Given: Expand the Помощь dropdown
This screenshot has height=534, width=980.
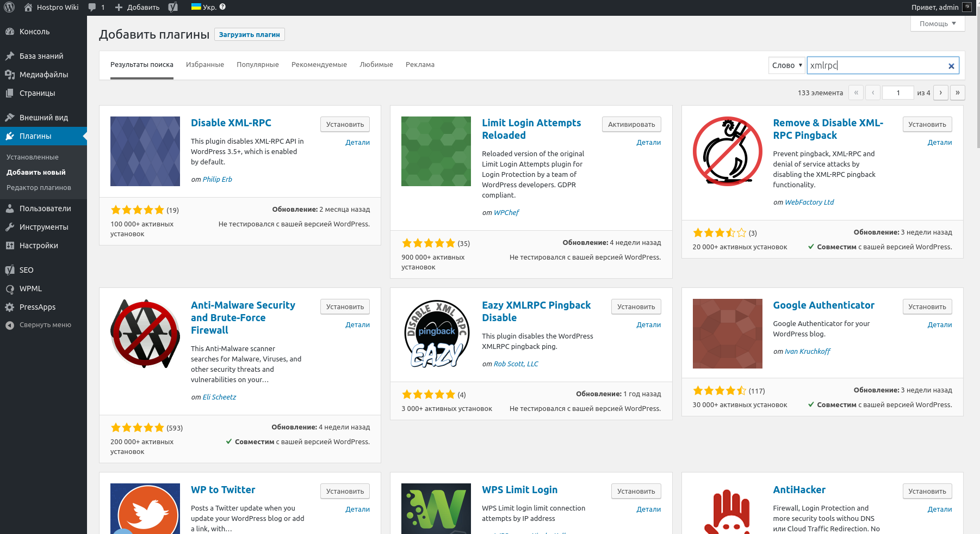Looking at the screenshot, I should (x=937, y=23).
